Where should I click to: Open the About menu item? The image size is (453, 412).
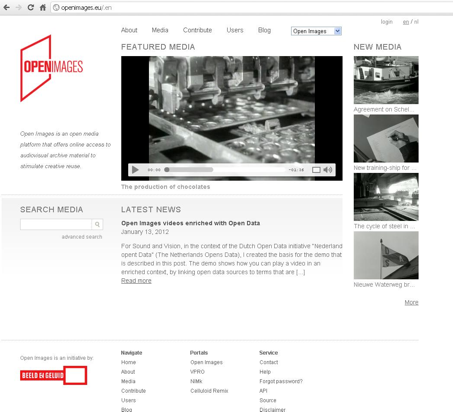129,30
